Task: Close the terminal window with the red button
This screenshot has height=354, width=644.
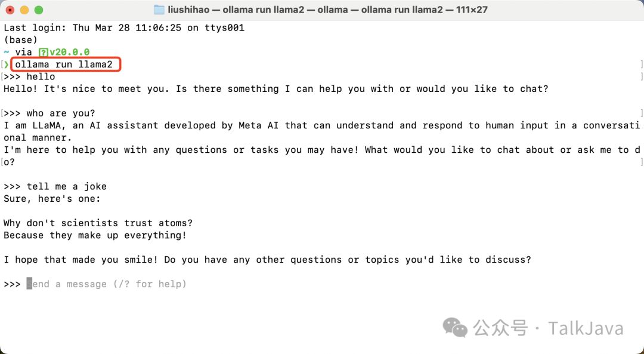Action: click(10, 10)
